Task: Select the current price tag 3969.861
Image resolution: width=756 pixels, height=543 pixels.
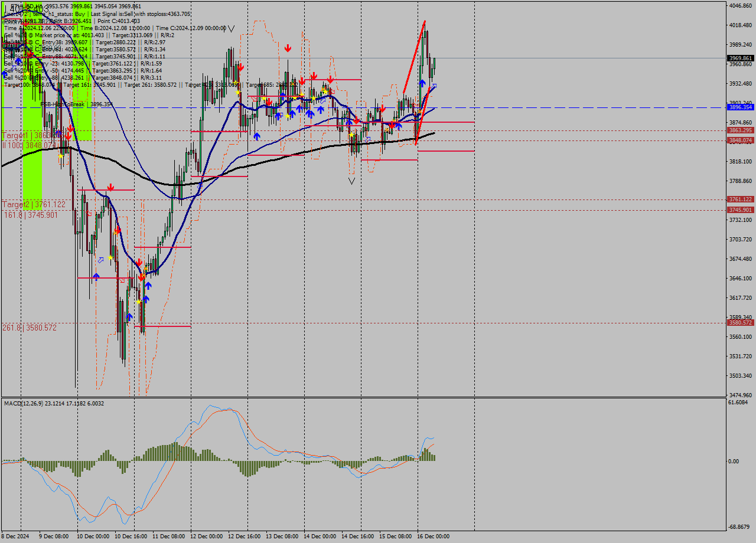Action: click(x=740, y=58)
